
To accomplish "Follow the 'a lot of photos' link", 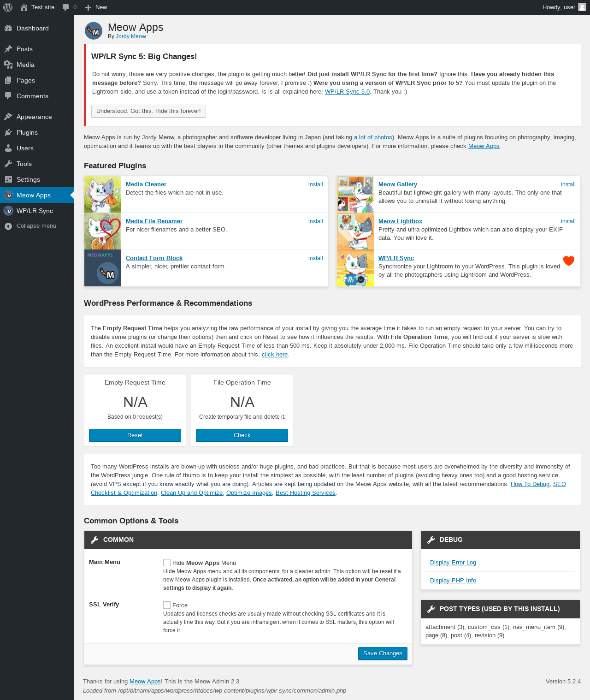I will tap(373, 137).
